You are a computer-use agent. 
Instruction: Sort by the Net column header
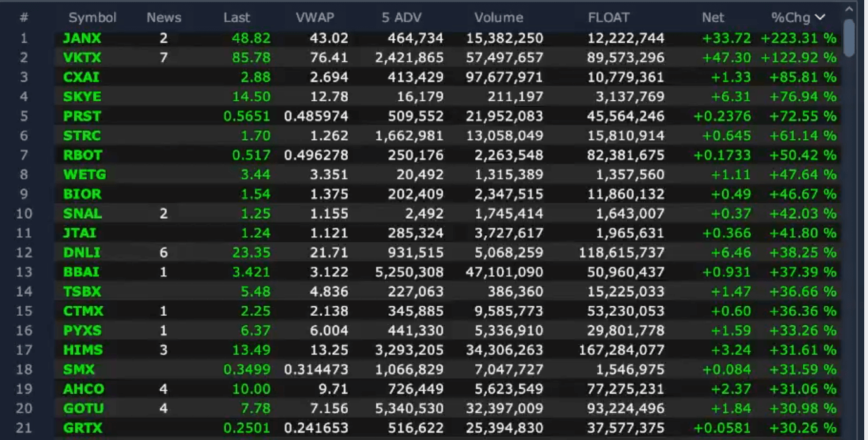coord(713,18)
